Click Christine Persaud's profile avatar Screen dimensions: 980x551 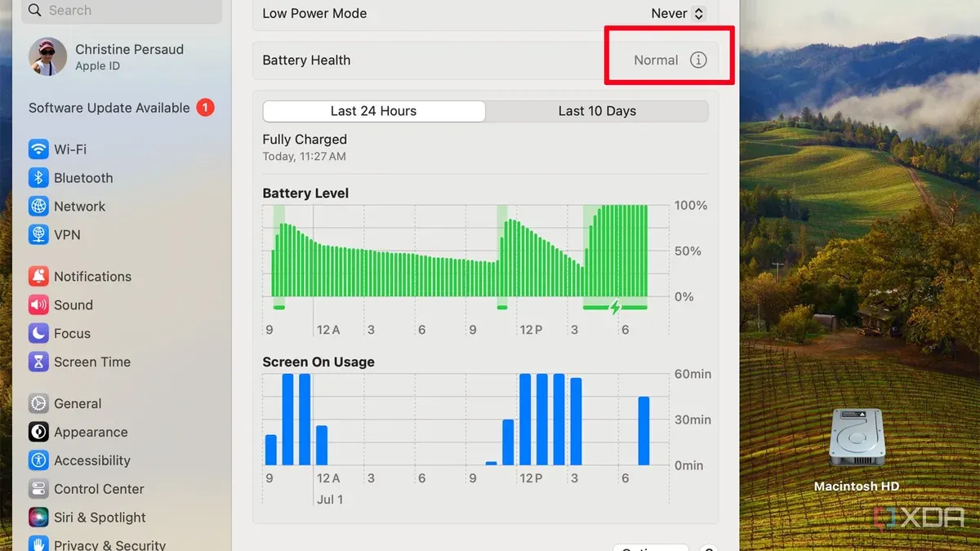pos(47,57)
